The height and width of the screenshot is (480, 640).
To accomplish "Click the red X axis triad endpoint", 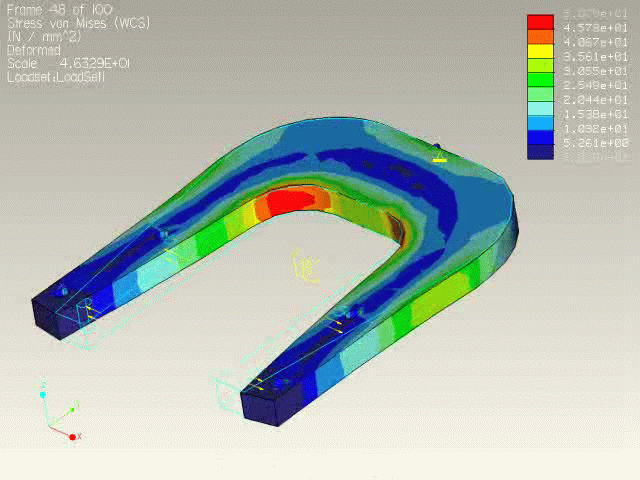I will [71, 436].
